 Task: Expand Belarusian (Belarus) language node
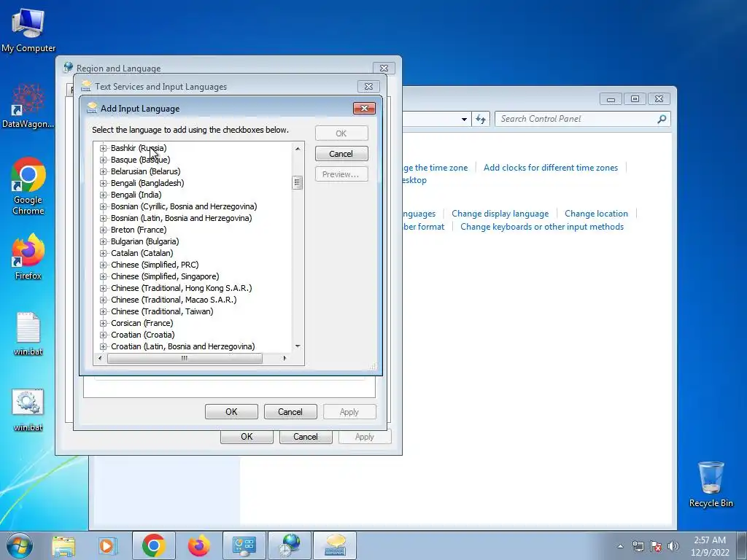[103, 171]
